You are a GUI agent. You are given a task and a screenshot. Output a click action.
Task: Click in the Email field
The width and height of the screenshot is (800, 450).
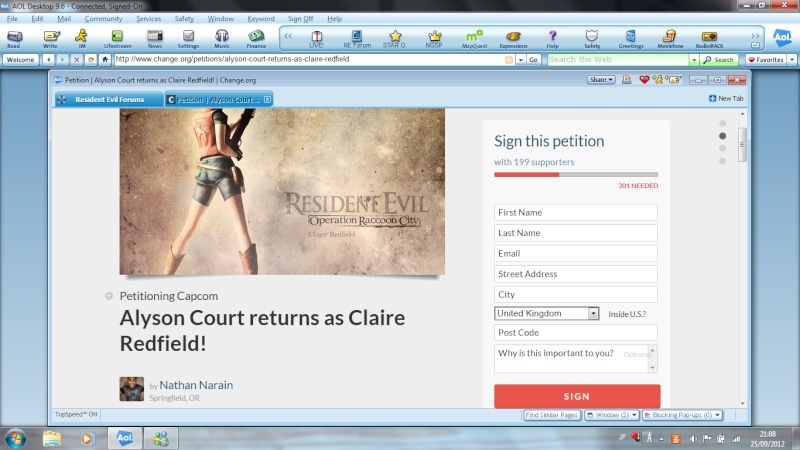pyautogui.click(x=576, y=253)
